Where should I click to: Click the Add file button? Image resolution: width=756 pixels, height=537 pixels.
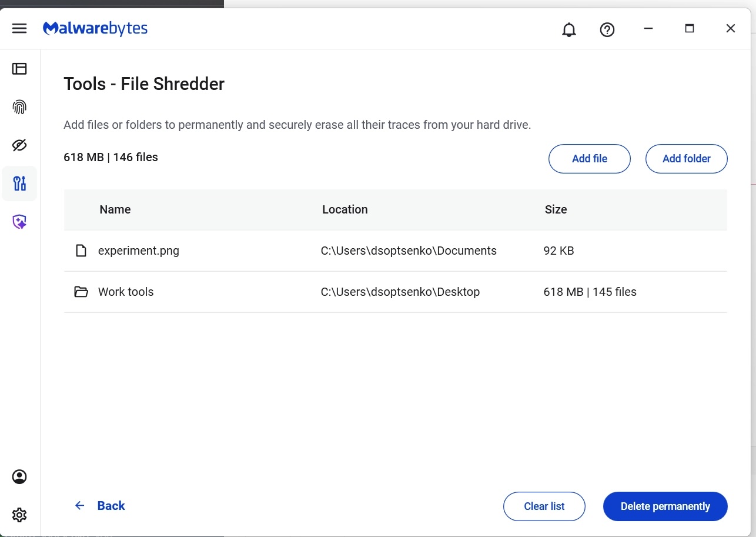[589, 159]
